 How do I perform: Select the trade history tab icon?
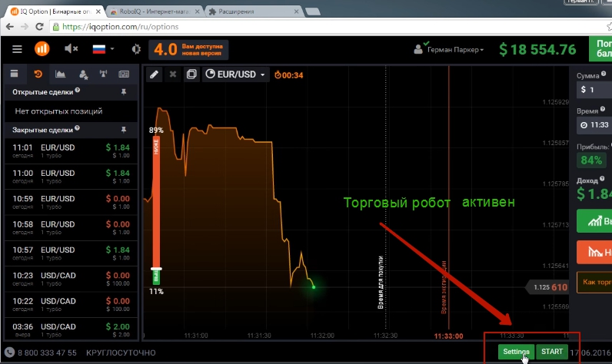tap(38, 74)
